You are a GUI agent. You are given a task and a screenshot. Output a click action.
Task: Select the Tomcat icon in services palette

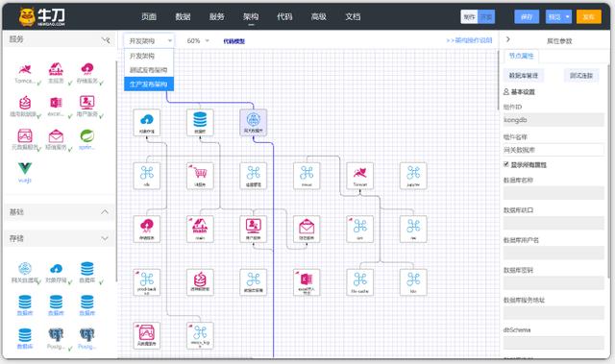(25, 70)
